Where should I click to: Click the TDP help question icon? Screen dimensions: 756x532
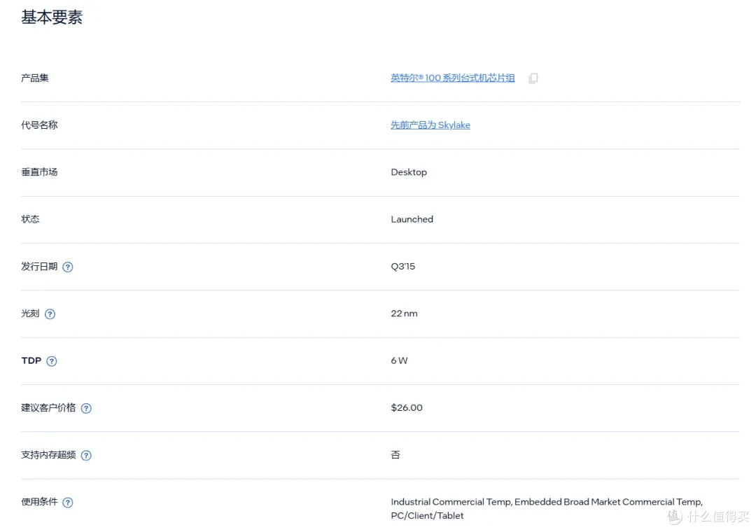52,361
